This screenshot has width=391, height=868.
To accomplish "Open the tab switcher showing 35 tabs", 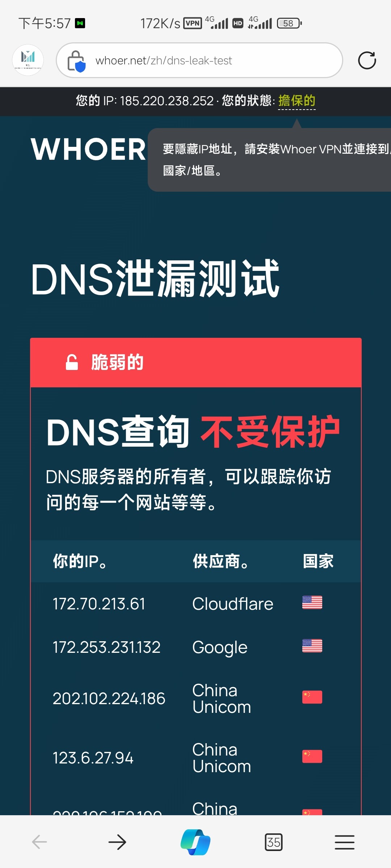I will (x=274, y=842).
